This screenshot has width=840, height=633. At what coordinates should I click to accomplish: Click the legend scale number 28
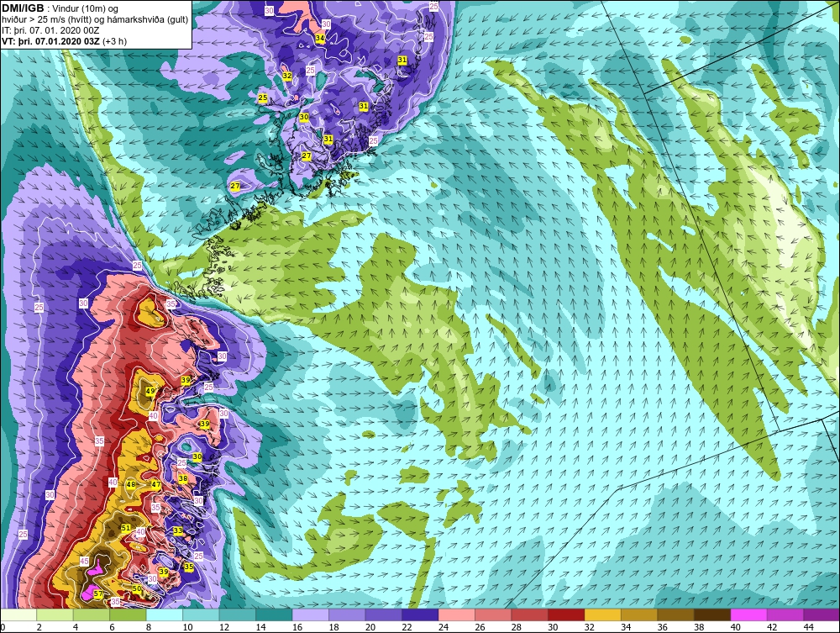click(x=517, y=627)
